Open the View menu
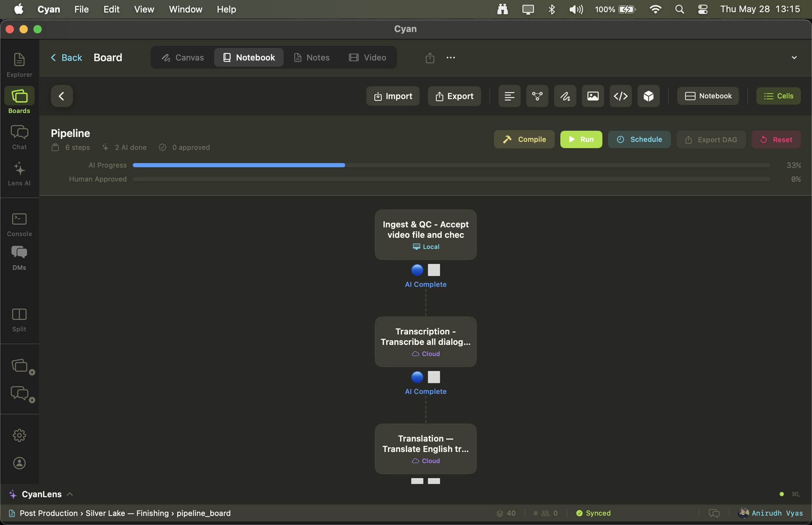This screenshot has height=525, width=812. pyautogui.click(x=144, y=9)
